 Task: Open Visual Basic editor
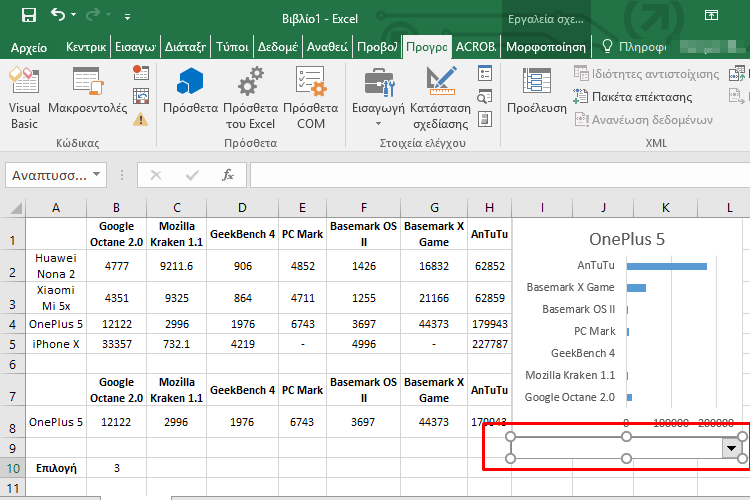tap(24, 98)
